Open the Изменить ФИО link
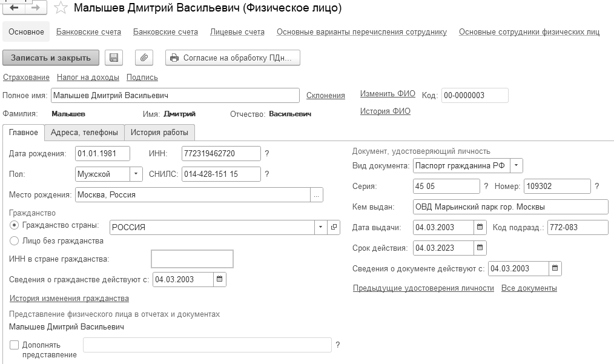Image resolution: width=614 pixels, height=364 pixels. tap(388, 93)
